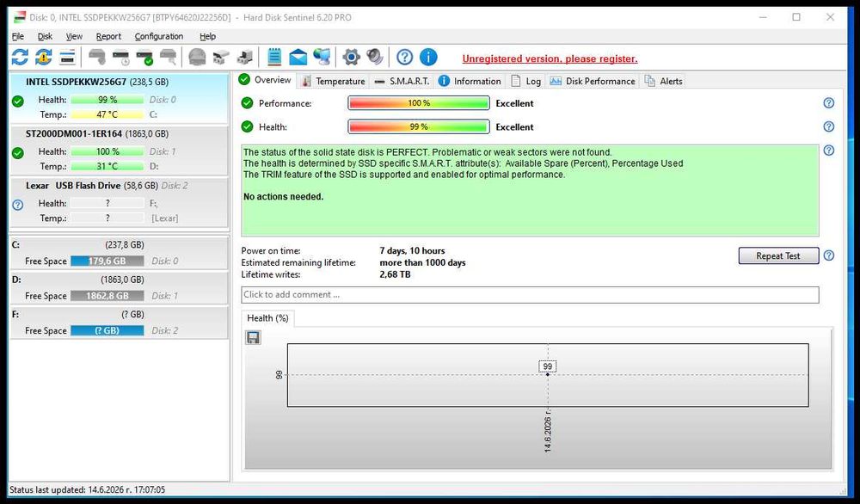Viewport: 860px width, 504px height.
Task: Click the 'Click to add comment' field
Action: [530, 294]
